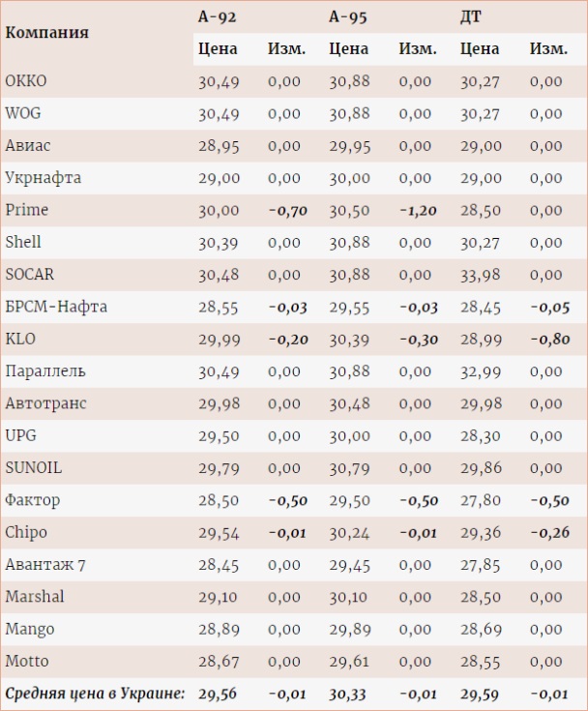Image resolution: width=588 pixels, height=711 pixels.
Task: Select the OKKO company name
Action: pos(26,81)
